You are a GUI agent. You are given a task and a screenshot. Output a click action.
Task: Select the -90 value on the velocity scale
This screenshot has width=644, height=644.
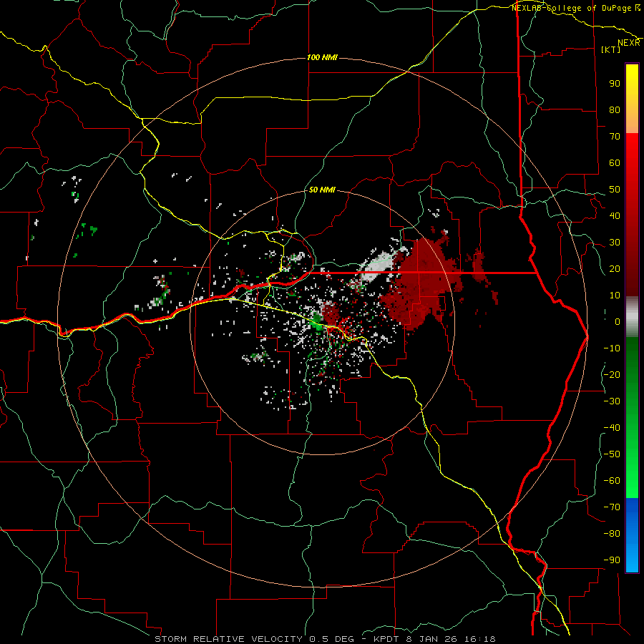pos(612,560)
